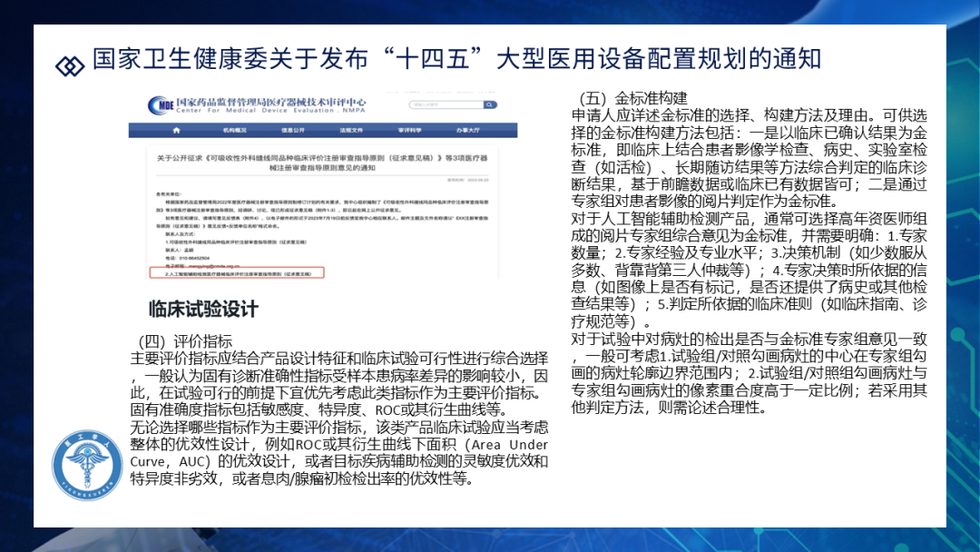The height and width of the screenshot is (552, 980).
Task: Go to the 办事大厅 navigation menu item
Action: [x=468, y=131]
